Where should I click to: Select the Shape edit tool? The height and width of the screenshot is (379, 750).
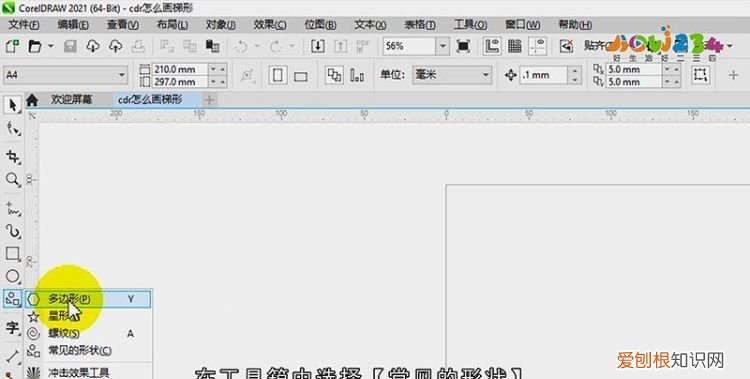(12, 128)
